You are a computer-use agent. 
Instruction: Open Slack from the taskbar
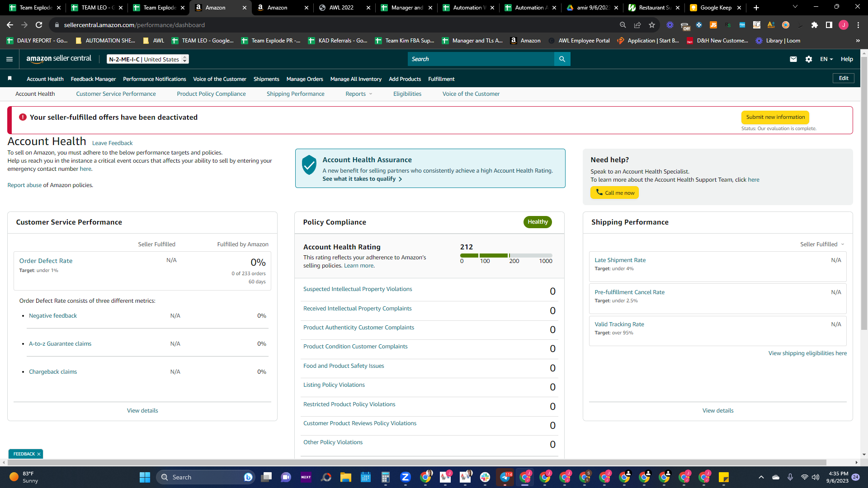485,477
